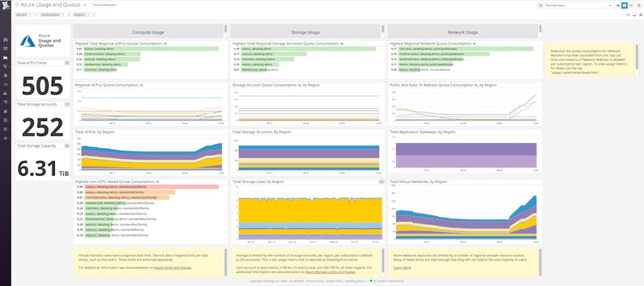The image size is (644, 286).
Task: Click the rewind time button
Action: pyautogui.click(x=619, y=5)
